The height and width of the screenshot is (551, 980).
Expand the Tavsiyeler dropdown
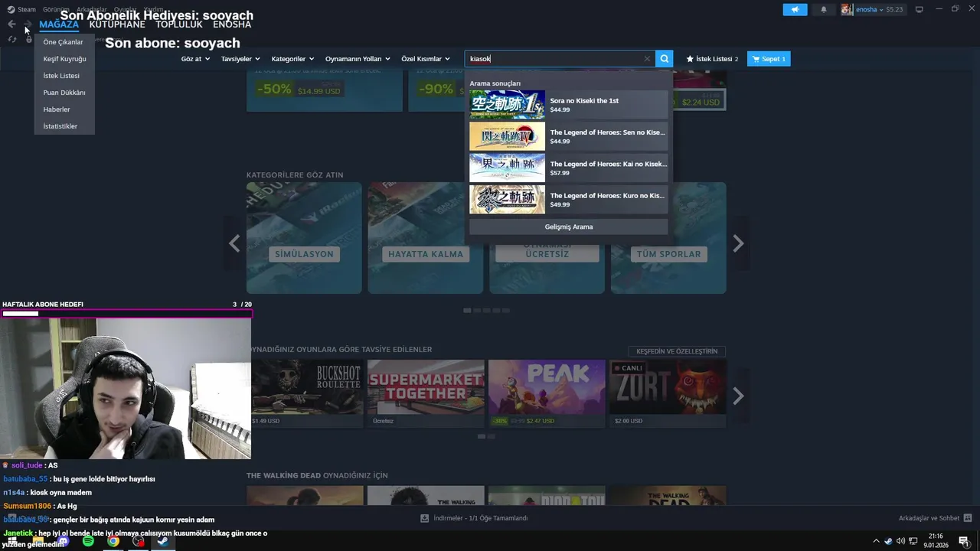(240, 59)
